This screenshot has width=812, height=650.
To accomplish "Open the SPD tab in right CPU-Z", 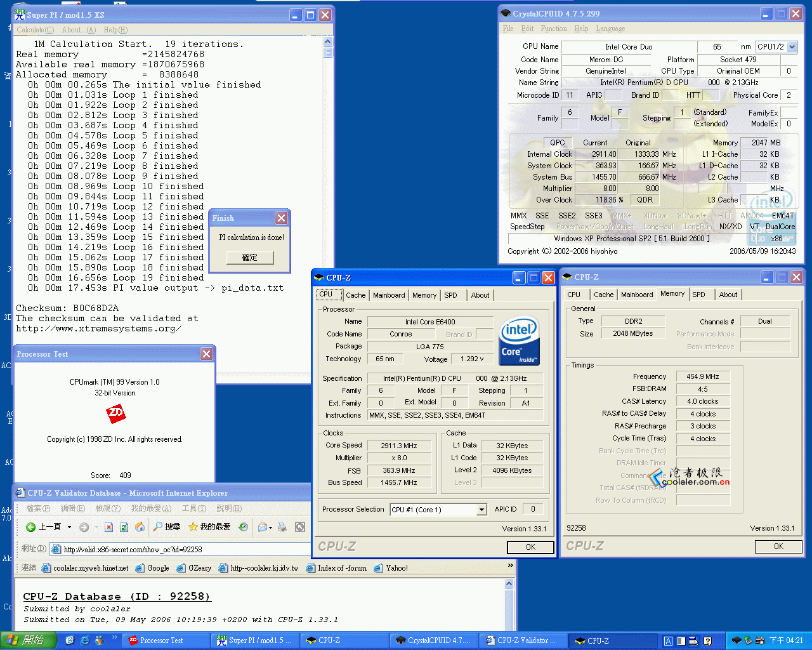I will [x=698, y=295].
